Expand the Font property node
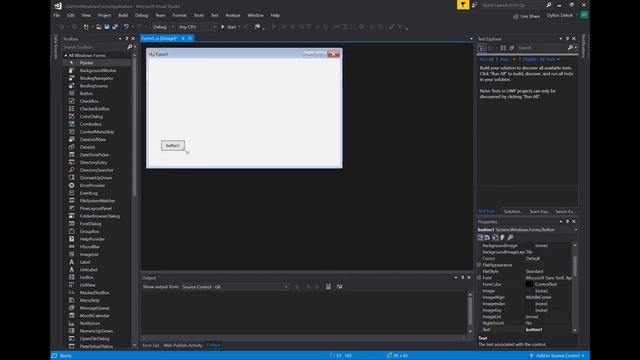The image size is (640, 360). click(x=479, y=278)
